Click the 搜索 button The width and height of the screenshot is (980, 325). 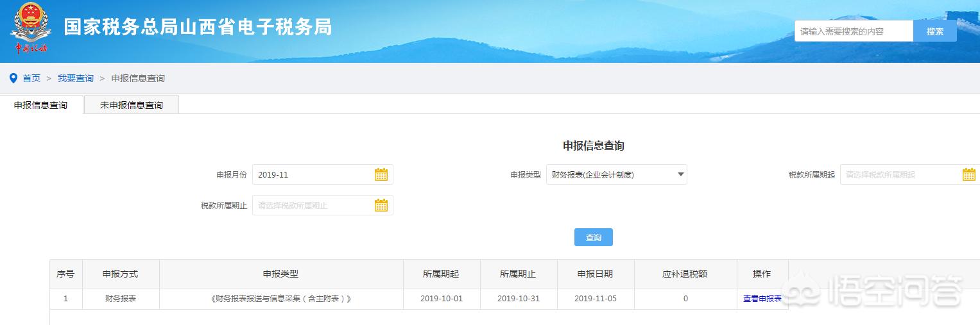pyautogui.click(x=935, y=31)
